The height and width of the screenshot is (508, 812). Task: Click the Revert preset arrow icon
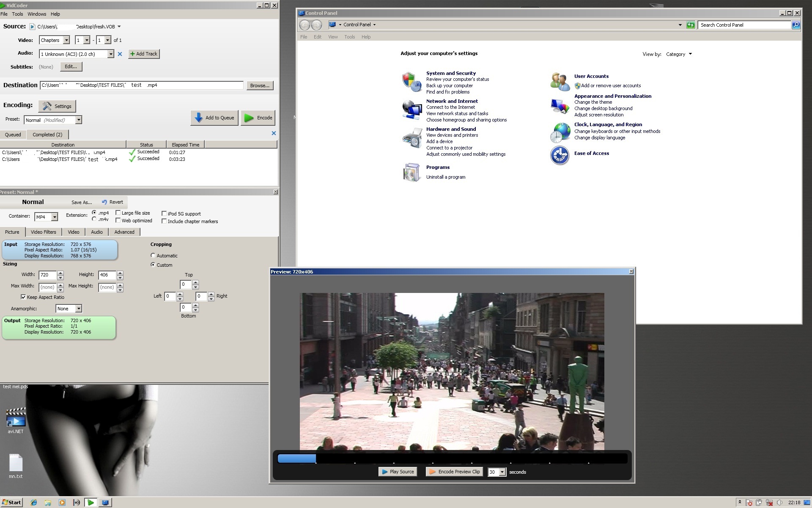104,202
